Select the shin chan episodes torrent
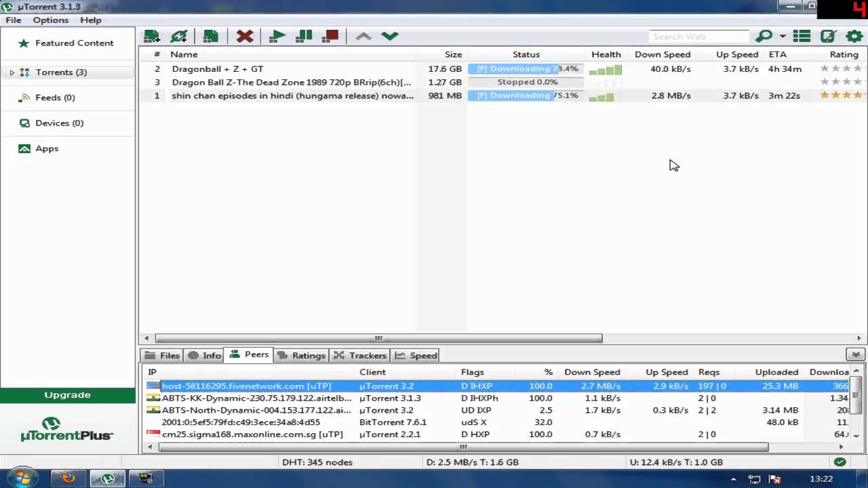 click(x=292, y=96)
